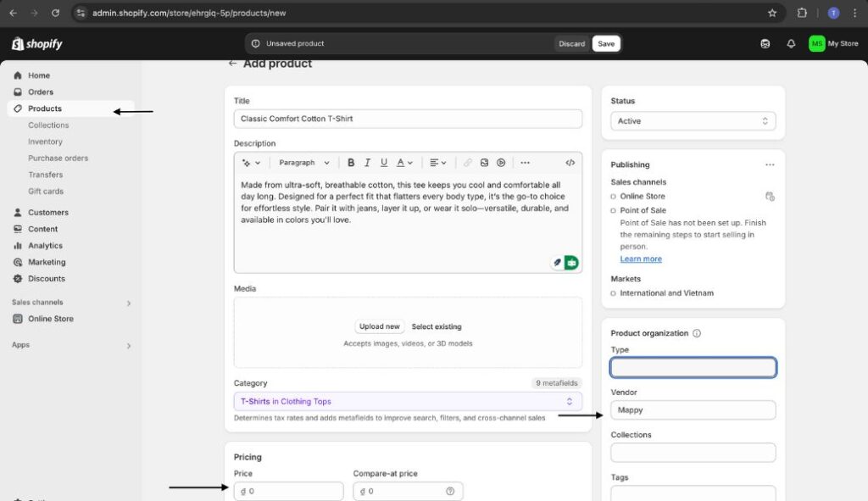Open notifications bell
Image resolution: width=868 pixels, height=501 pixels.
point(791,44)
